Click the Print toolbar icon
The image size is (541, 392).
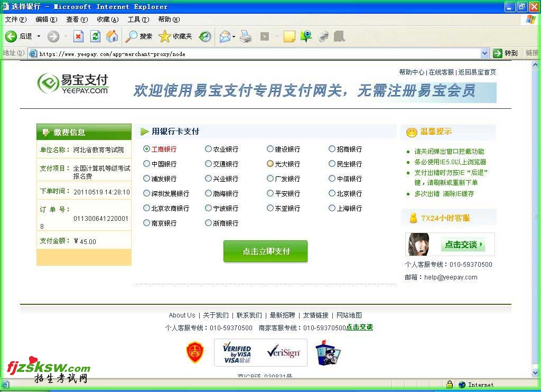(246, 36)
